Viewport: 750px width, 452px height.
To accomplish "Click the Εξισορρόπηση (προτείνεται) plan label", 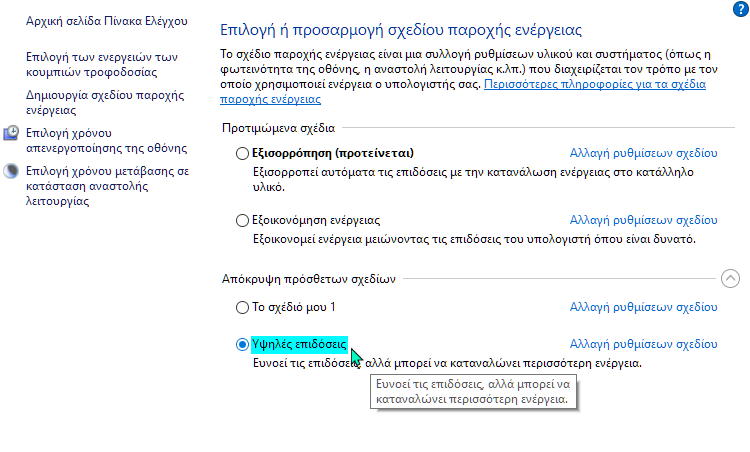I will point(333,153).
